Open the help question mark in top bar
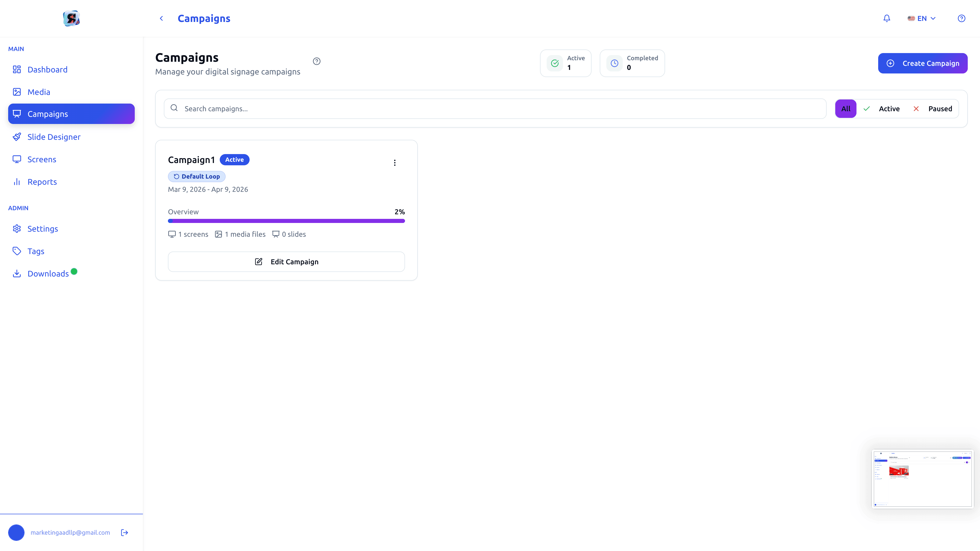Screen dimensions: 980x551 [961, 18]
